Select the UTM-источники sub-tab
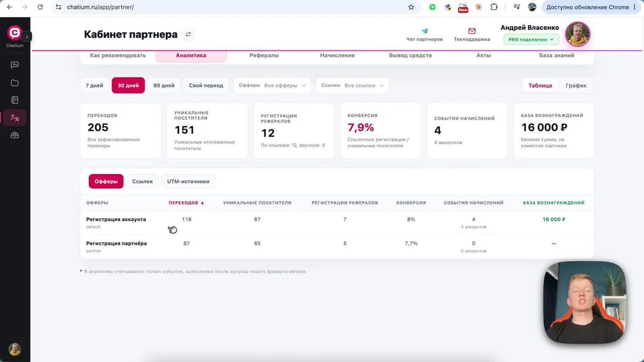Image resolution: width=644 pixels, height=362 pixels. coord(188,181)
